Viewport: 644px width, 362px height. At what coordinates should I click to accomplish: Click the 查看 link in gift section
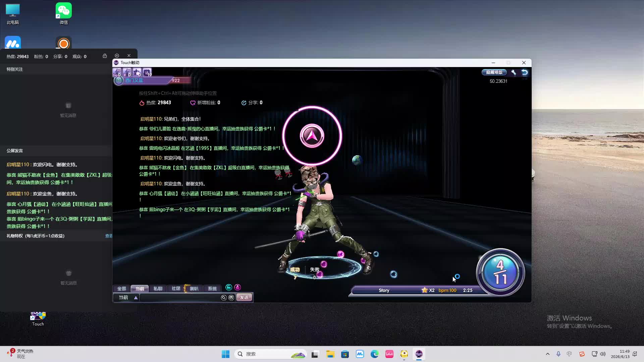109,236
